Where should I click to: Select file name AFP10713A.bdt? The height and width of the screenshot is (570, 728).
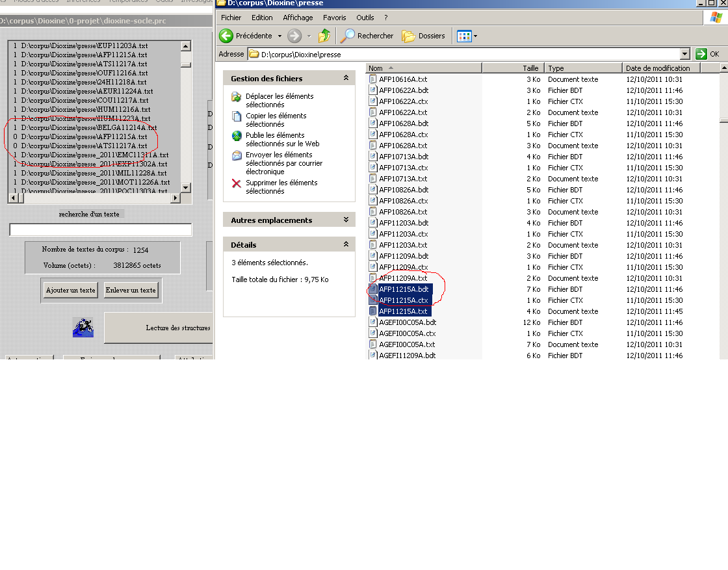[404, 157]
